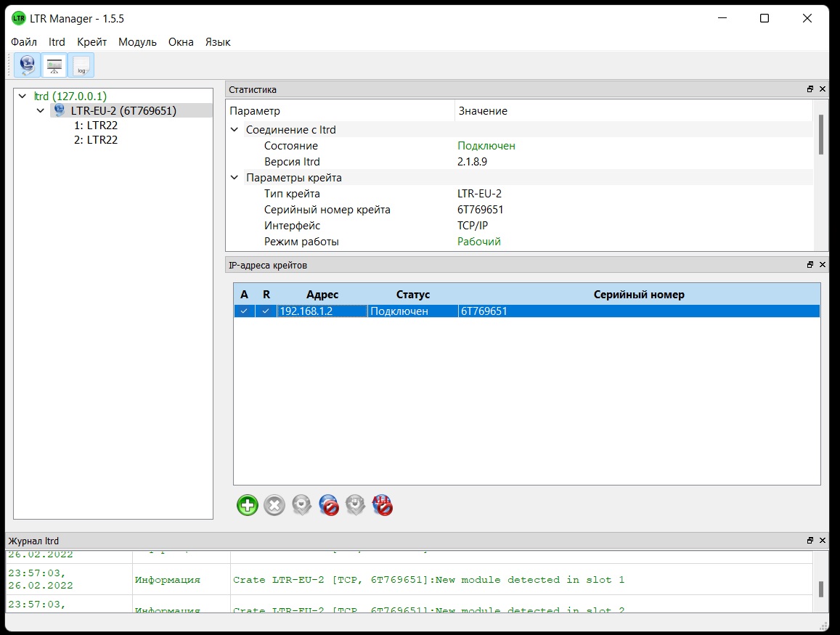Click the Адрес column header
Viewport: 840px width, 635px height.
click(322, 295)
